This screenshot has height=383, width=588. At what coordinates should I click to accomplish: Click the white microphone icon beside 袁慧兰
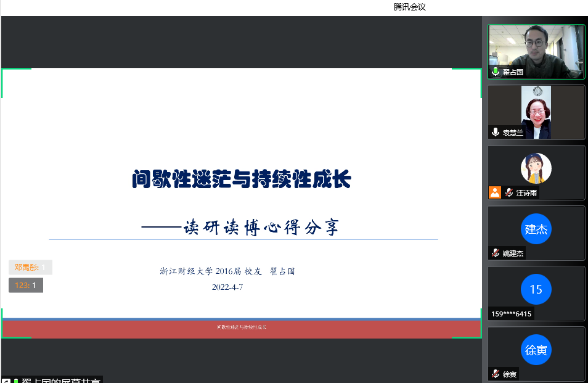(x=495, y=133)
